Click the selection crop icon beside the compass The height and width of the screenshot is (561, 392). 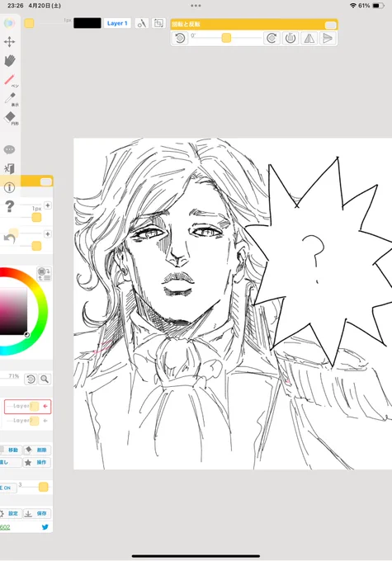coord(158,23)
